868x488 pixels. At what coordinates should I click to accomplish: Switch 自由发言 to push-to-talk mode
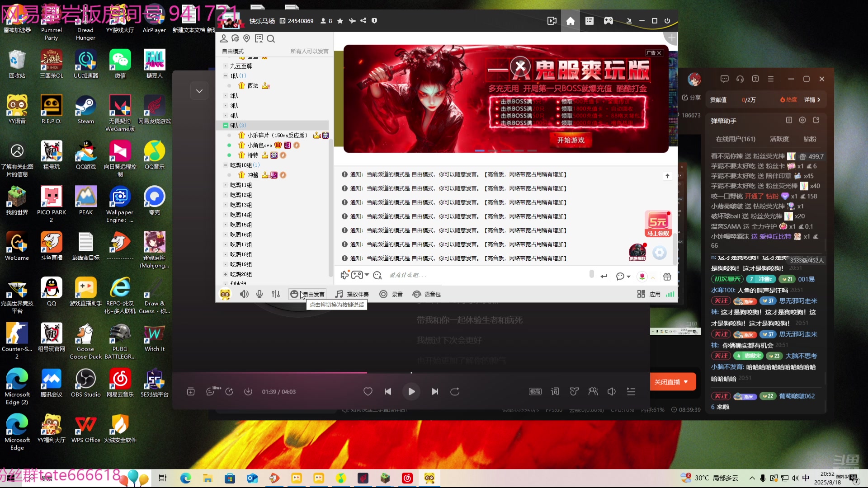(307, 294)
